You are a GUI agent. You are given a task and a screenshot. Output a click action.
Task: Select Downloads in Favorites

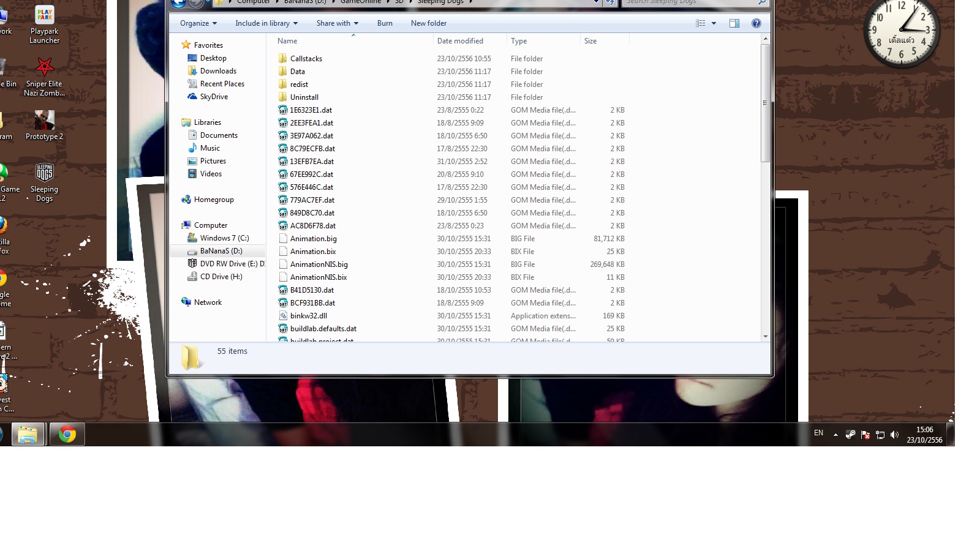pyautogui.click(x=218, y=71)
